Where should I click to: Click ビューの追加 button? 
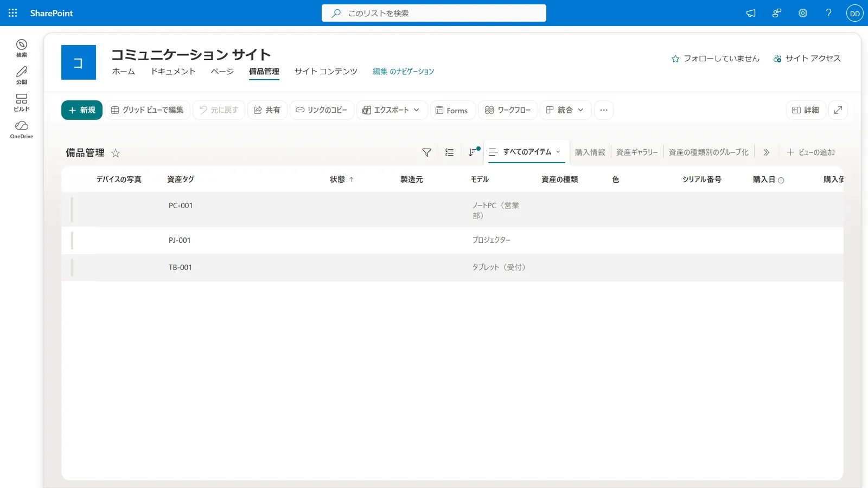811,152
